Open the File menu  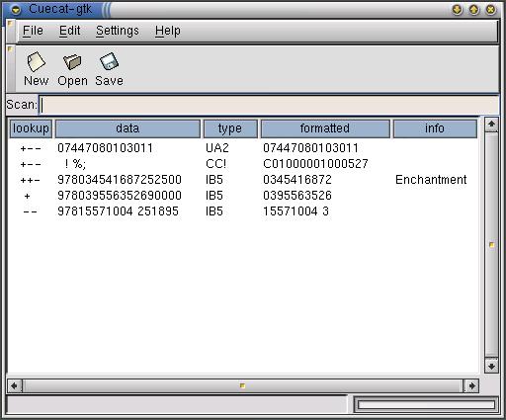tap(33, 31)
